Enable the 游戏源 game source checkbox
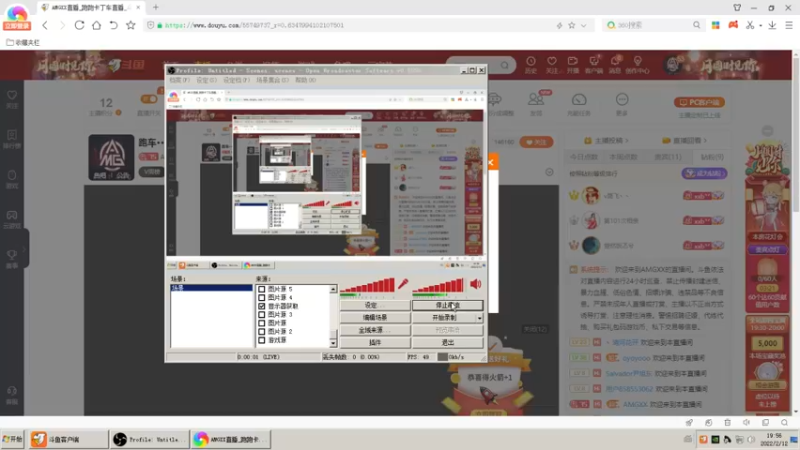800x450 pixels. click(x=262, y=340)
